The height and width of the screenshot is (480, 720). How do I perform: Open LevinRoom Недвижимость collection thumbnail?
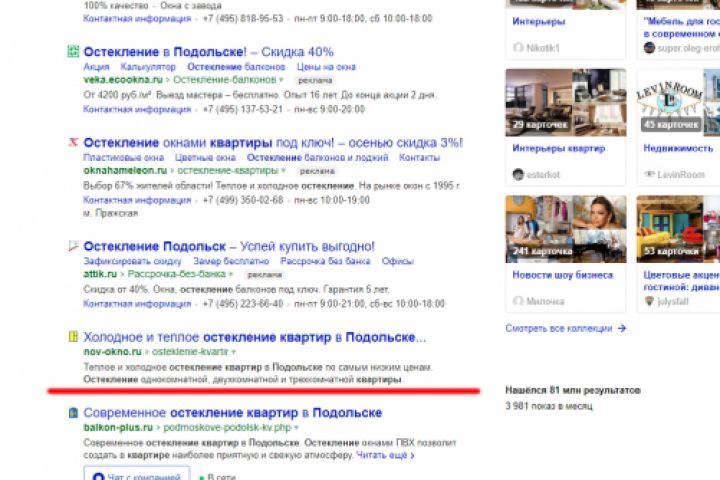point(678,102)
